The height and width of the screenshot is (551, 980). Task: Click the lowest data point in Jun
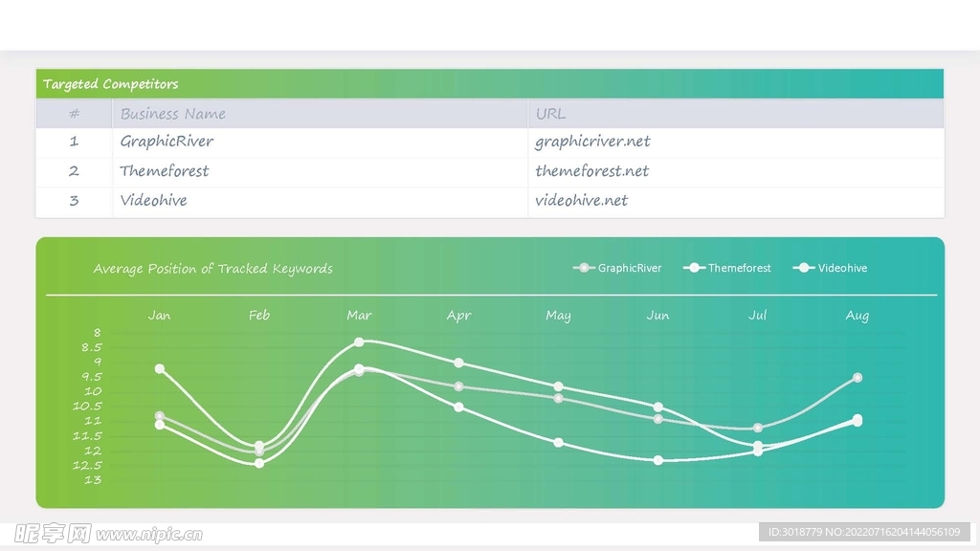point(658,460)
